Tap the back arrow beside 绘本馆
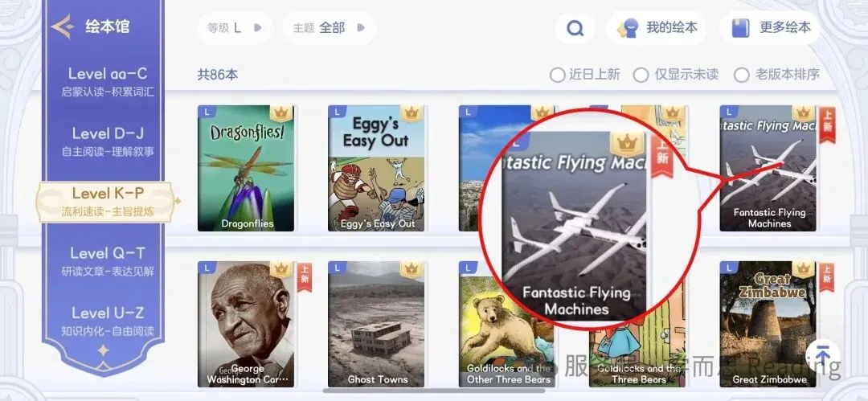Image resolution: width=868 pixels, height=401 pixels. pos(63,27)
